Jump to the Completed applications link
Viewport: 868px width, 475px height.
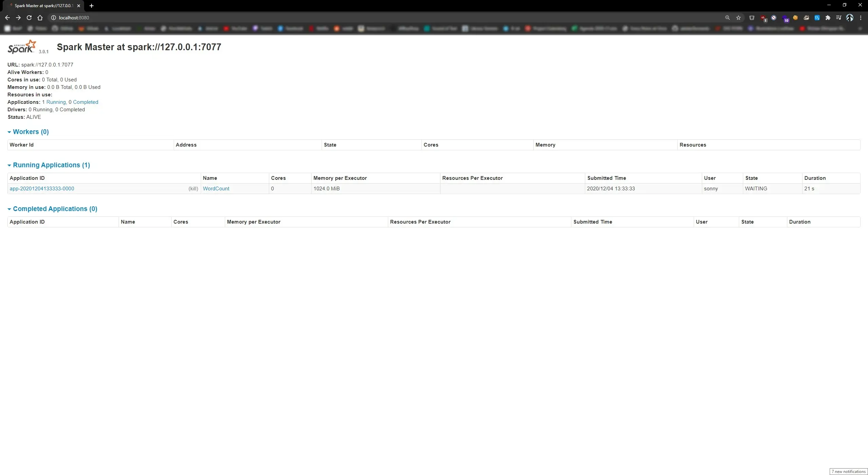pos(85,102)
